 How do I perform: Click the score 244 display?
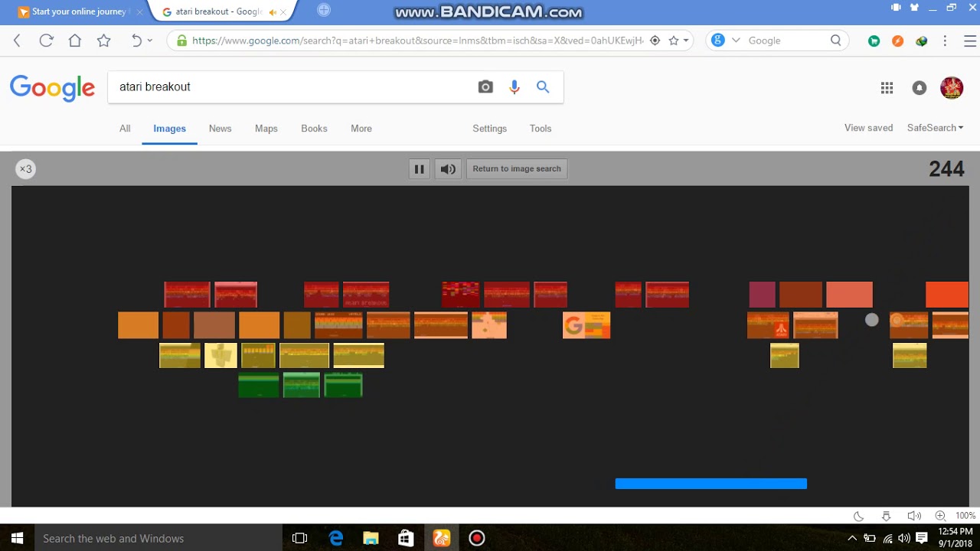pyautogui.click(x=946, y=169)
